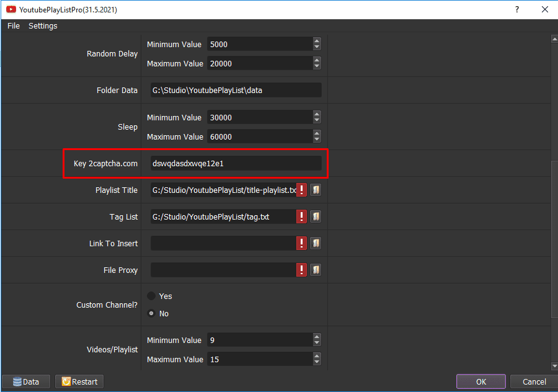
Task: Click red warning icon in Playlist Title row
Action: (x=301, y=190)
